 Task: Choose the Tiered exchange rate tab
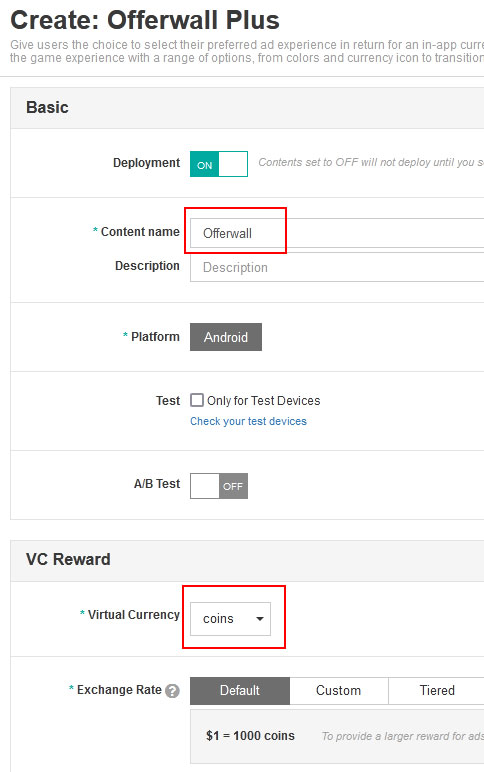437,690
